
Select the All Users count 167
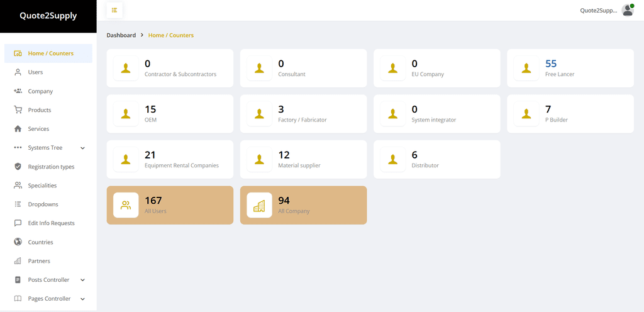pyautogui.click(x=153, y=201)
